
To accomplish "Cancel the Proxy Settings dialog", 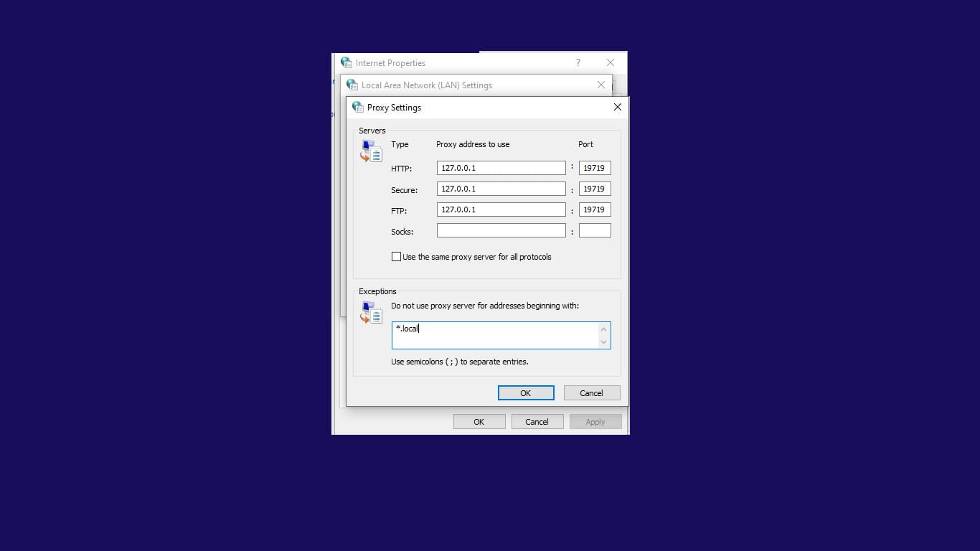I will tap(591, 392).
